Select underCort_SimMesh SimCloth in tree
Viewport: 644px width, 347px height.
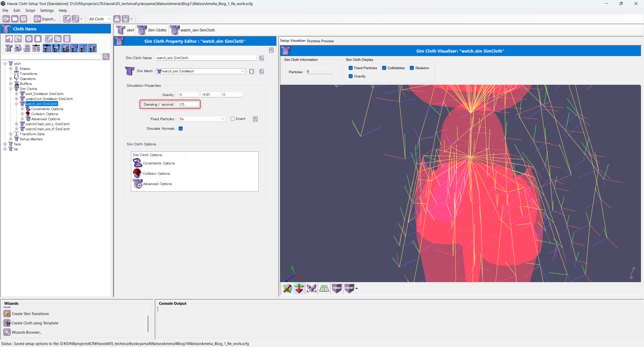49,99
